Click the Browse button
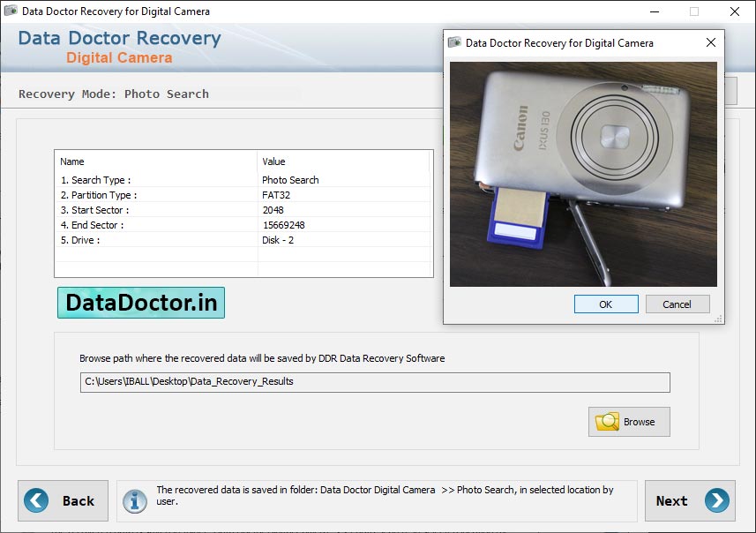The height and width of the screenshot is (533, 756). [629, 422]
